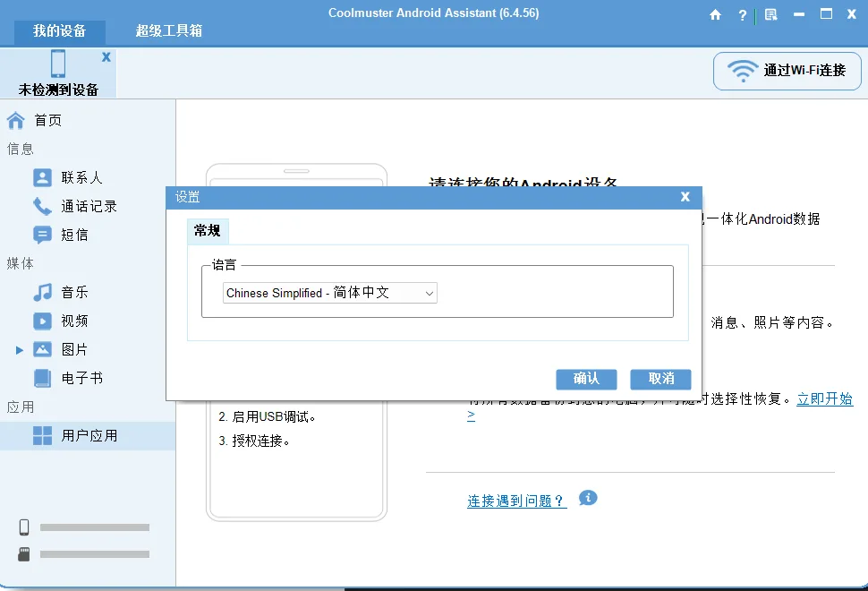
Task: Select the 图片 picture icon
Action: tap(42, 349)
